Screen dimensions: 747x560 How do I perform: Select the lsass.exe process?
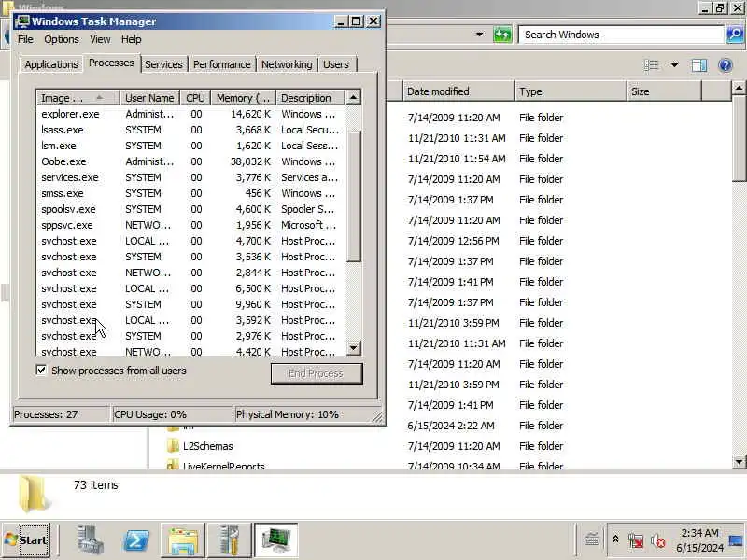click(190, 130)
